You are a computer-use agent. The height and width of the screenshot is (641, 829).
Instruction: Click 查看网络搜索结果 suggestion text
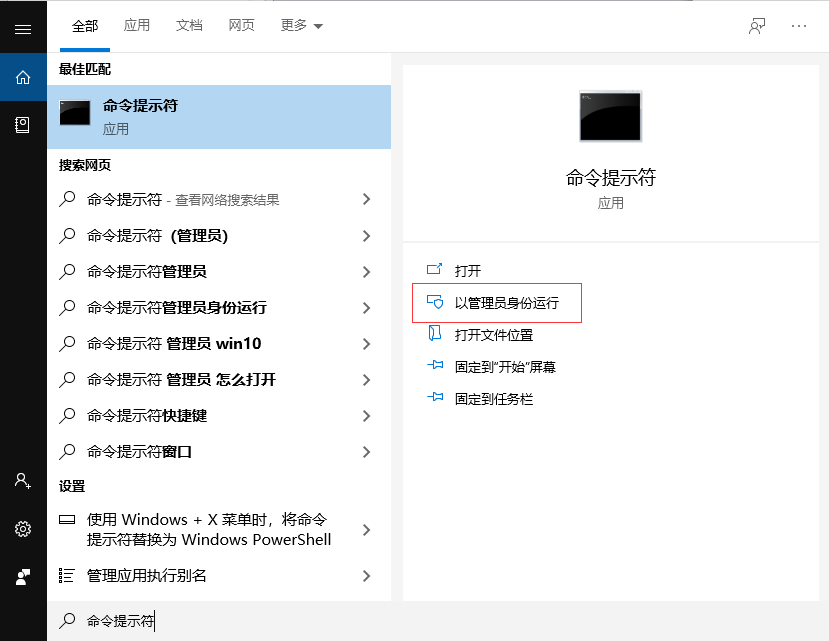pos(227,200)
